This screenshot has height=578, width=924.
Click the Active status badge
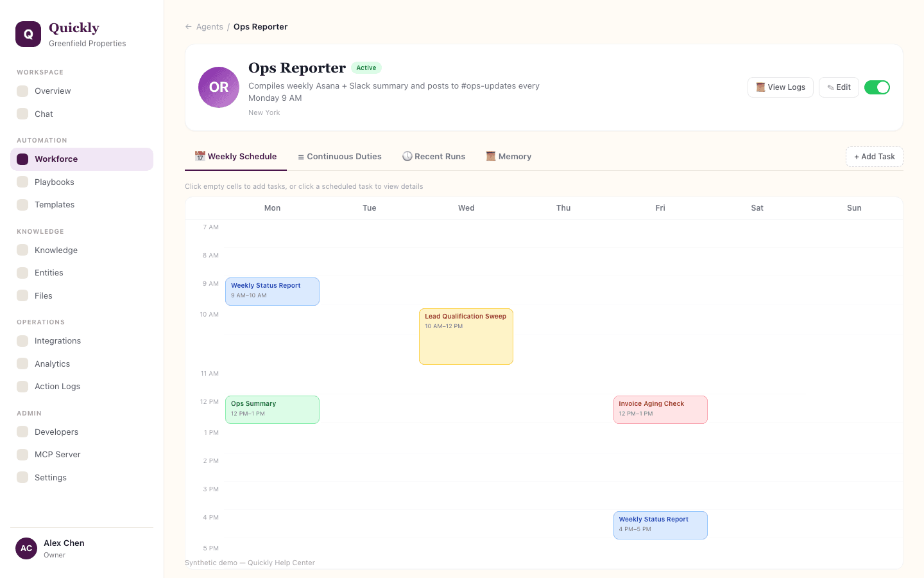(366, 68)
